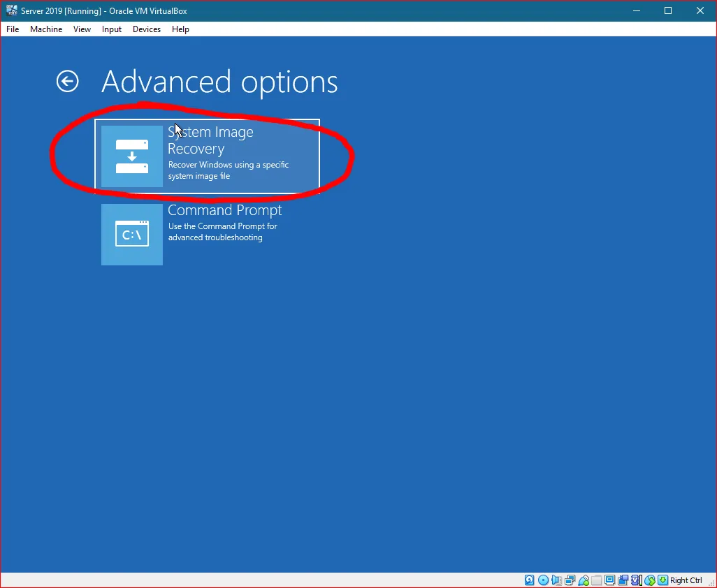Click the shared folders status icon

coord(596,580)
